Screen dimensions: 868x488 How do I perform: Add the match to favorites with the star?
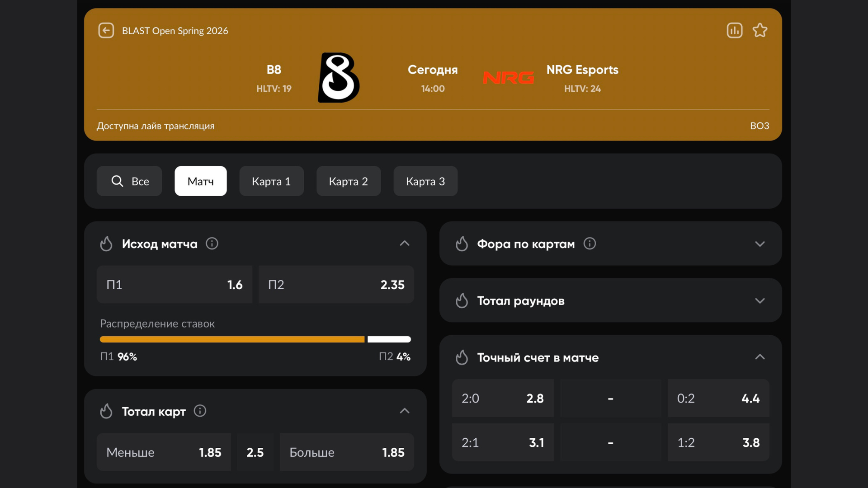pyautogui.click(x=760, y=31)
